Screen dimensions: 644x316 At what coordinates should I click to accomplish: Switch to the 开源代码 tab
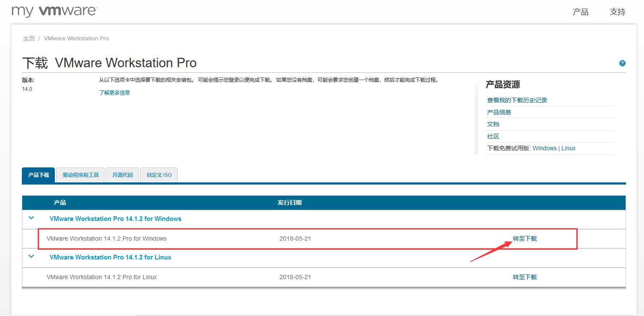[x=122, y=175]
